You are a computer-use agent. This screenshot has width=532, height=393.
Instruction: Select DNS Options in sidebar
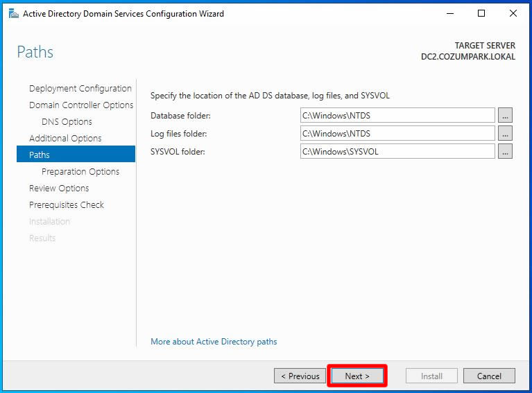[67, 122]
